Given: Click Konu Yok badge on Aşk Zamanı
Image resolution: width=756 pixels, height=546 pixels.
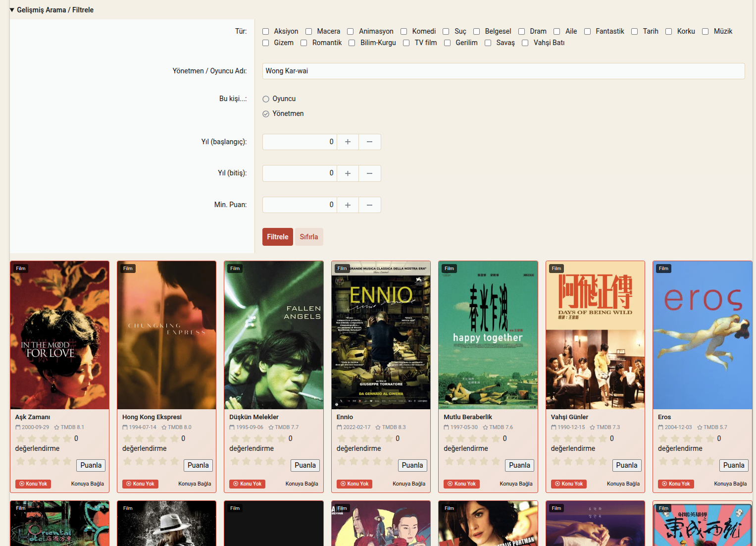Looking at the screenshot, I should 33,484.
